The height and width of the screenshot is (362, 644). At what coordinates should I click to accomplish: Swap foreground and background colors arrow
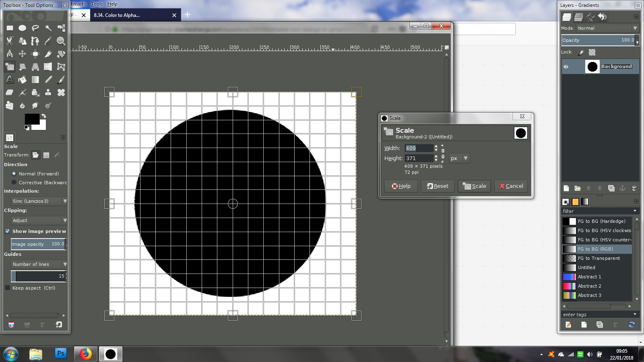[44, 116]
